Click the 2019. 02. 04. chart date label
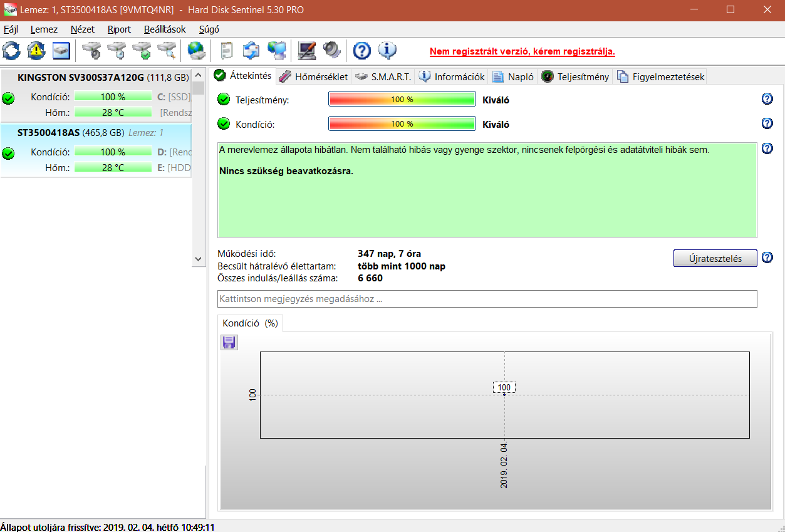Viewport: 785px width, 532px height. (x=504, y=465)
